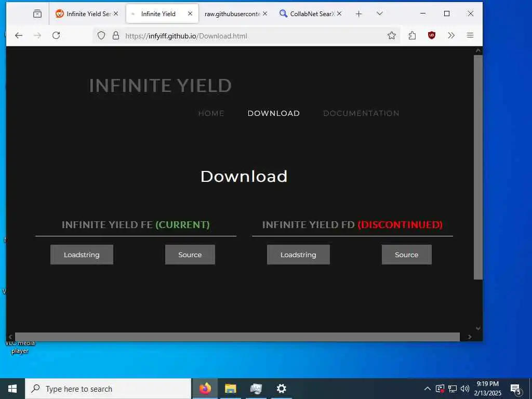Go forward using the browser forward arrow
Screen dimensions: 532x399
tap(37, 35)
